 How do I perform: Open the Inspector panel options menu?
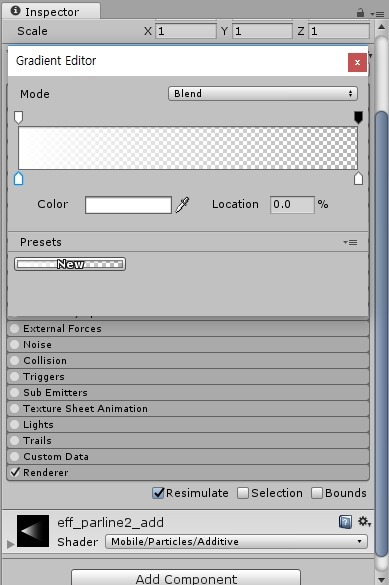tap(377, 14)
